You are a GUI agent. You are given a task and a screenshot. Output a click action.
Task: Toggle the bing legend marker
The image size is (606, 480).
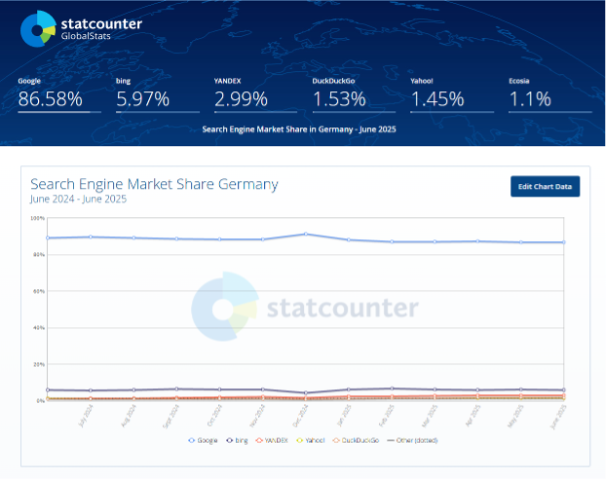229,440
